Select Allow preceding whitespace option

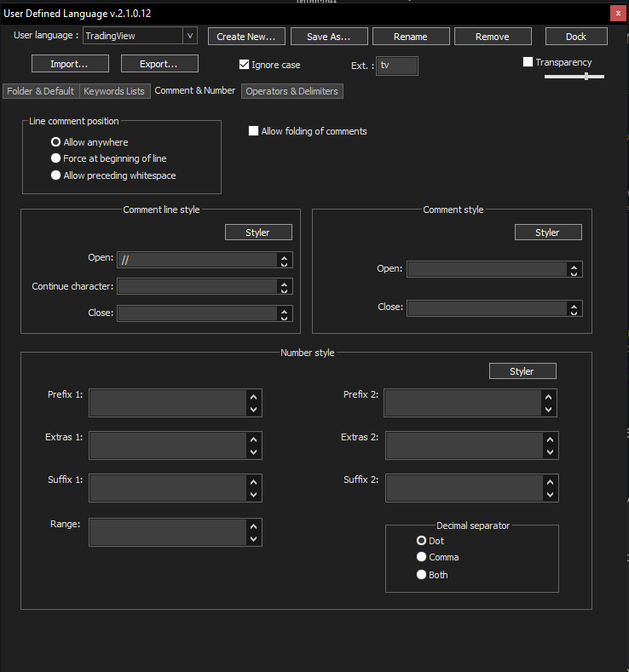point(55,175)
